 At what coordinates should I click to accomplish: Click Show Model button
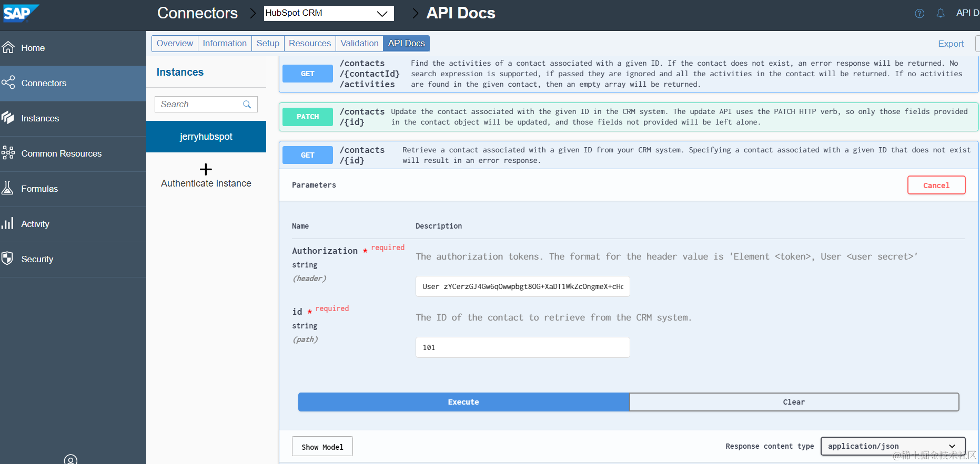[x=322, y=447]
